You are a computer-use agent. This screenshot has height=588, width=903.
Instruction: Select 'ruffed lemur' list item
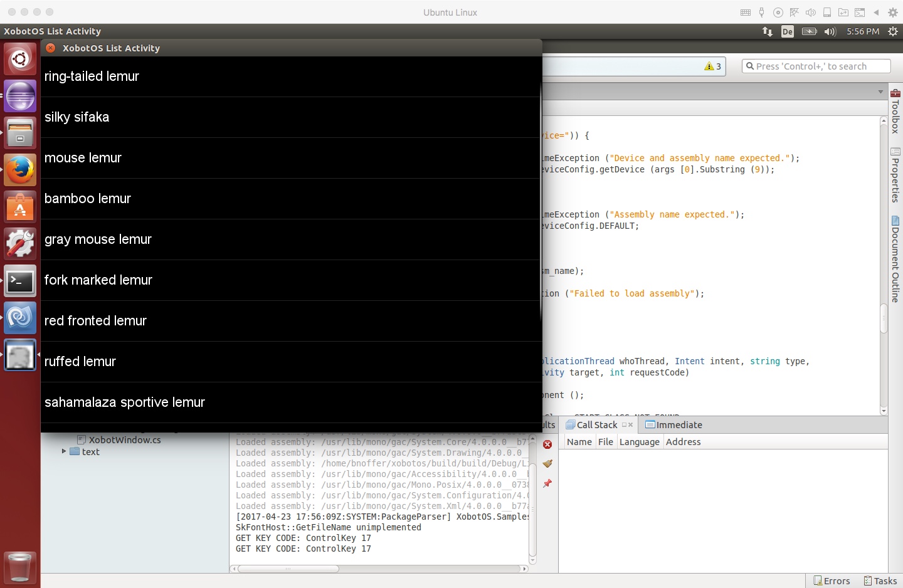coord(290,362)
